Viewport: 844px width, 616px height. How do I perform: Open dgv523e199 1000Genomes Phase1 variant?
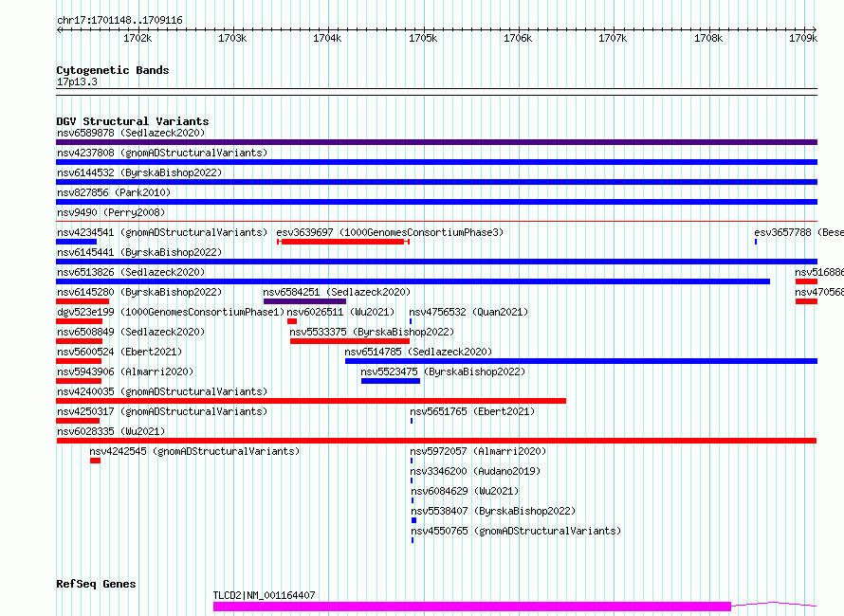pyautogui.click(x=171, y=312)
